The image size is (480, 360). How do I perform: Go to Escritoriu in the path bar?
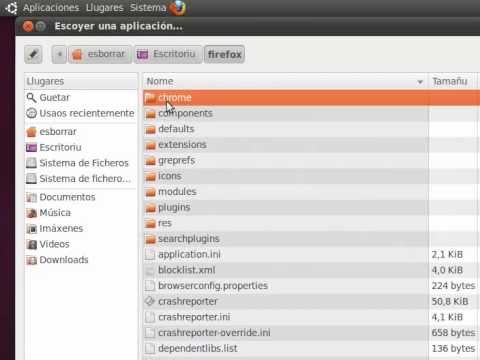coord(168,54)
